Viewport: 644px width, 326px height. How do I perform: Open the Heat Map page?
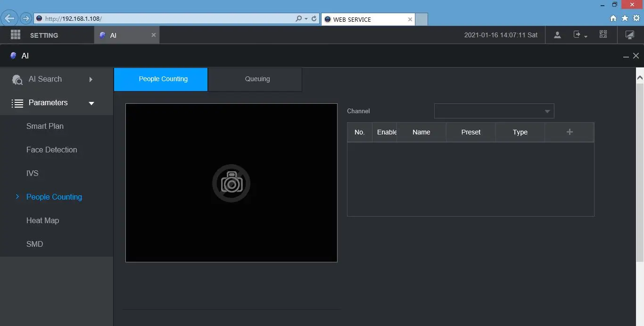(x=43, y=220)
